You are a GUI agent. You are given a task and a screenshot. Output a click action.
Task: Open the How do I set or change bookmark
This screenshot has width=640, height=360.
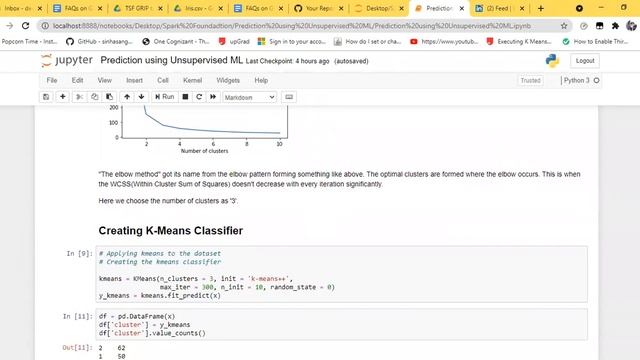tap(367, 41)
